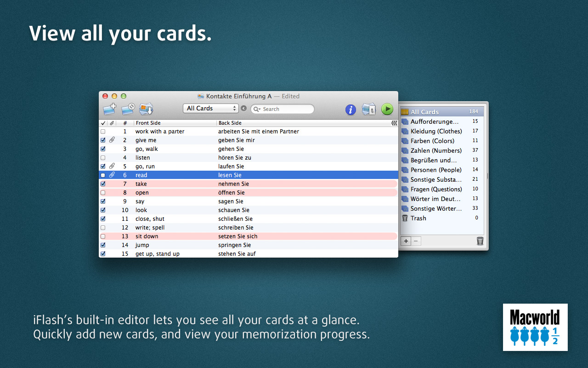588x368 pixels.
Task: Open the All Cards dropdown in toolbar
Action: coord(210,109)
